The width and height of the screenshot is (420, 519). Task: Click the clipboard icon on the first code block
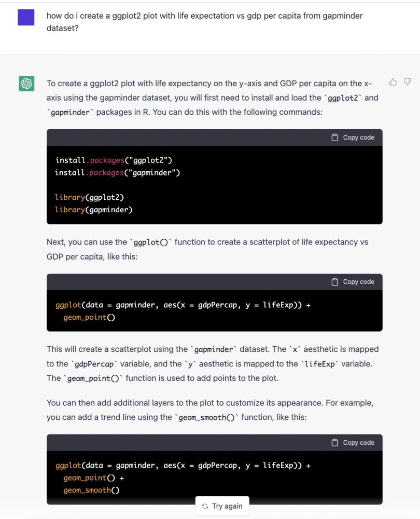[x=333, y=137]
